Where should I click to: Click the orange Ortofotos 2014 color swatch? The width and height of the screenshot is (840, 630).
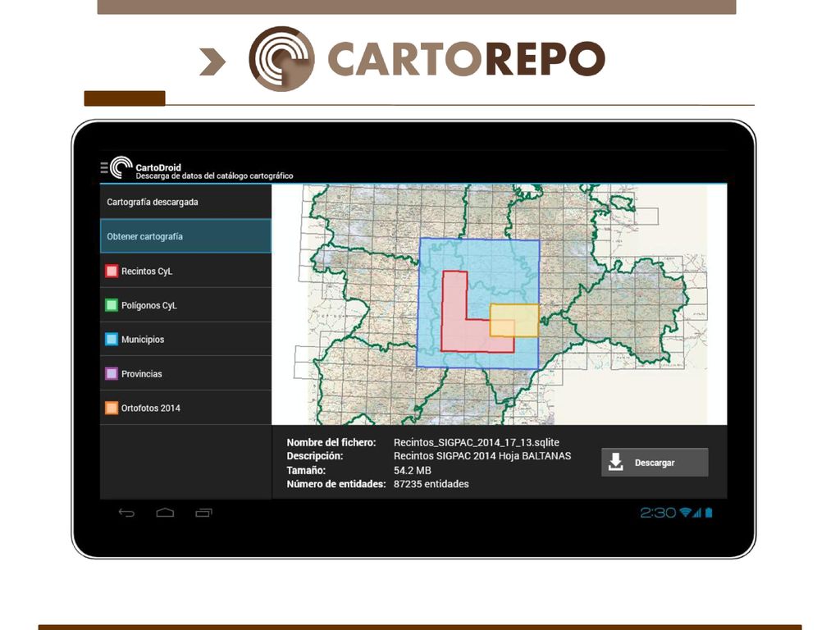[112, 408]
